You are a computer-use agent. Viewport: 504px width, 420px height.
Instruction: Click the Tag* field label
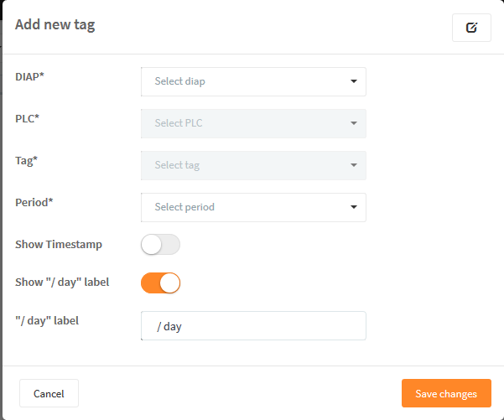click(26, 161)
